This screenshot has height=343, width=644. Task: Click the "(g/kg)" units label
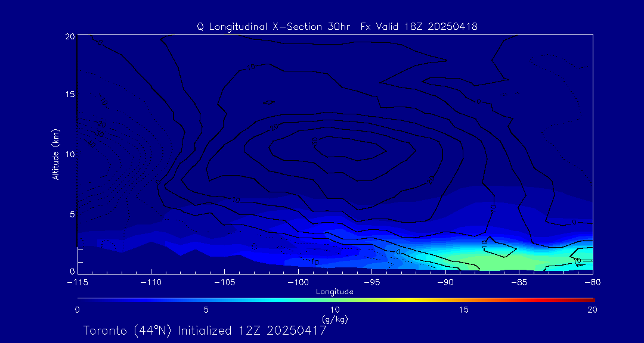pos(335,319)
